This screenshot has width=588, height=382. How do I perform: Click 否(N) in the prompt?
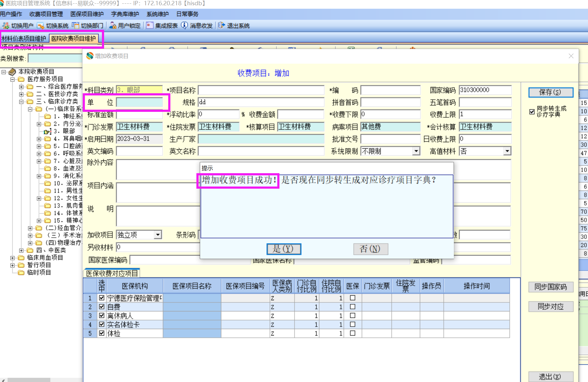pos(371,249)
